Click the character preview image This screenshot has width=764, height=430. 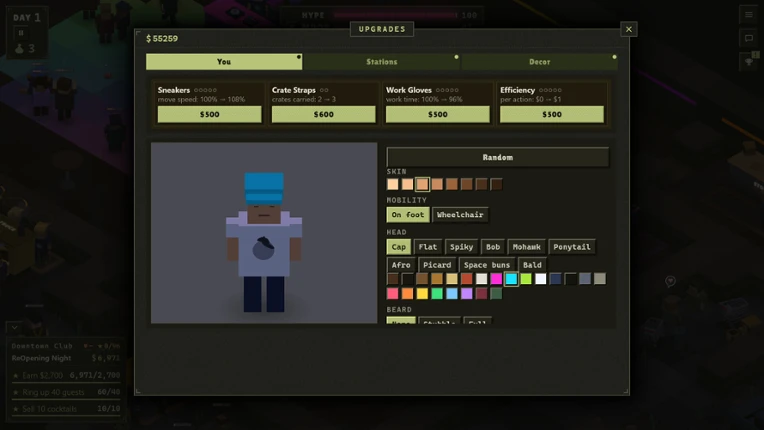coord(264,233)
